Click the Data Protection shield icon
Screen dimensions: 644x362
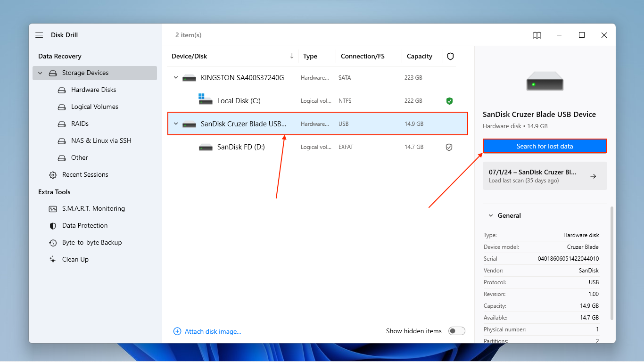point(53,226)
